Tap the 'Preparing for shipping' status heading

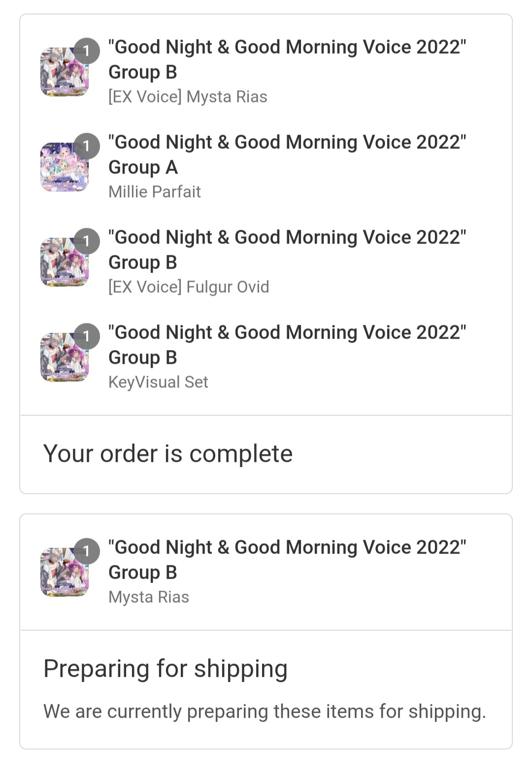point(166,669)
